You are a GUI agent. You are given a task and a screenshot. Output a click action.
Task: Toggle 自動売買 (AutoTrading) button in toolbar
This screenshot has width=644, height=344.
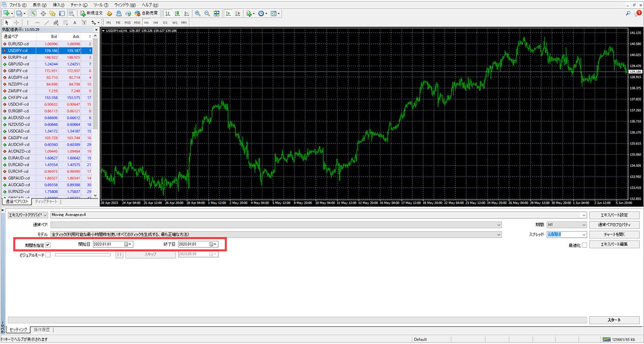coord(147,13)
